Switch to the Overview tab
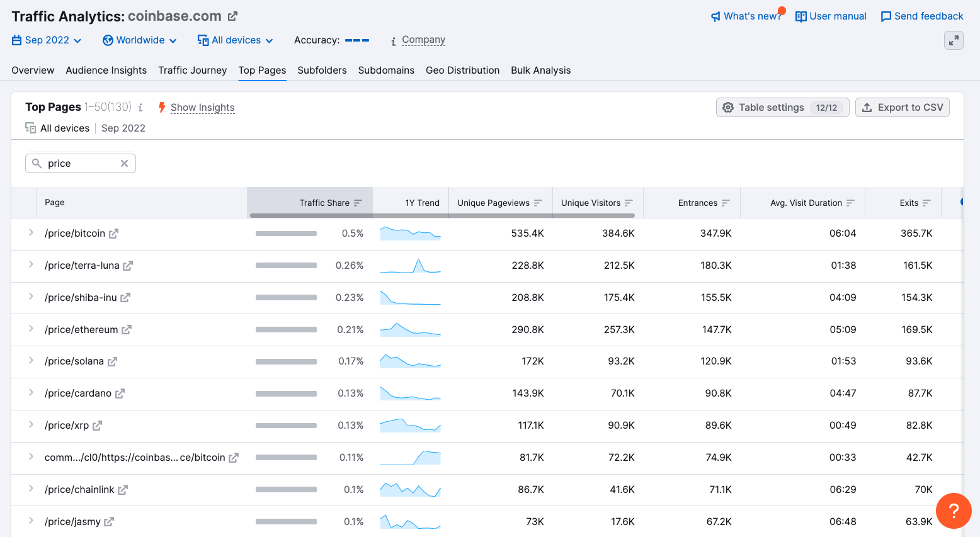 click(33, 71)
